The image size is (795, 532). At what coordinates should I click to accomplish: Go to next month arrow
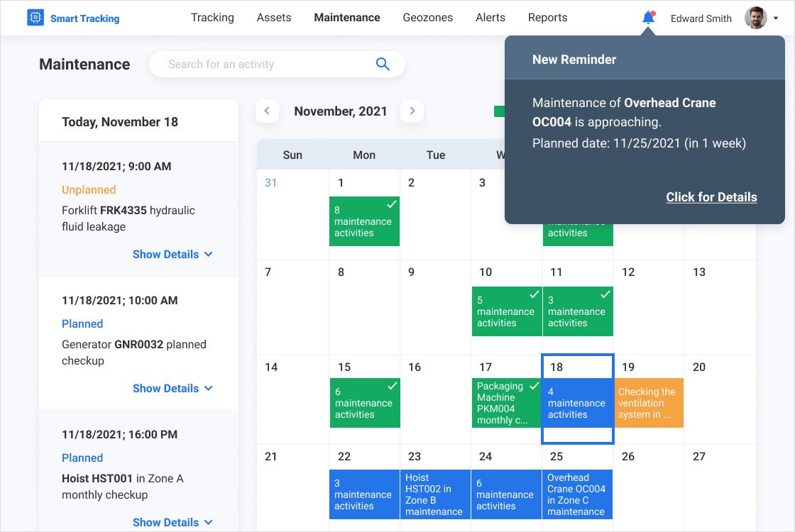coord(412,111)
